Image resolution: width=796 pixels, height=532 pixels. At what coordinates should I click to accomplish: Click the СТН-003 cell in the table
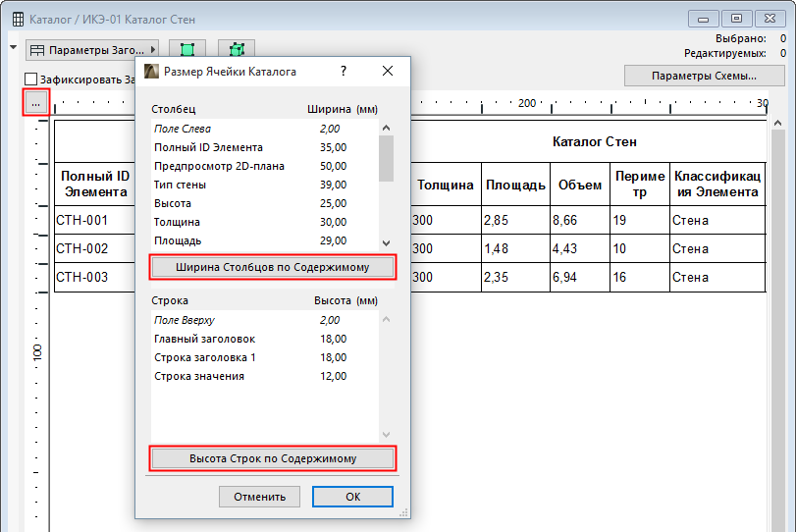(95, 277)
